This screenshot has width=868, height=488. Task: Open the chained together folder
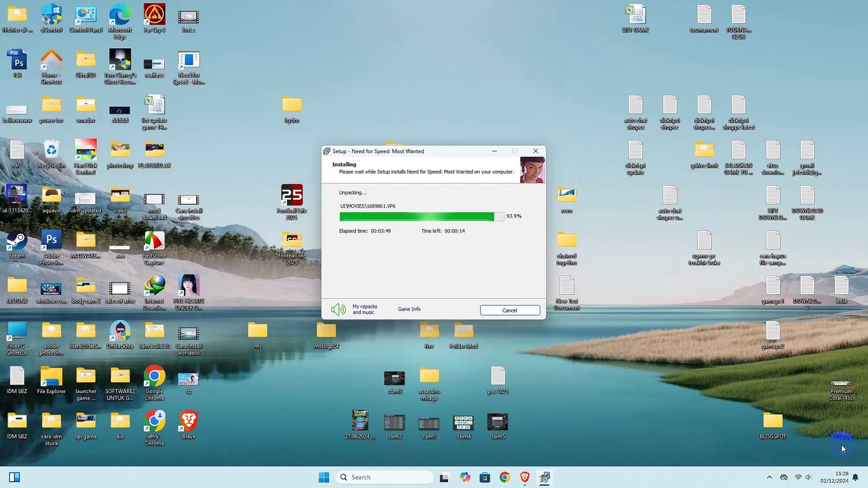pyautogui.click(x=567, y=248)
